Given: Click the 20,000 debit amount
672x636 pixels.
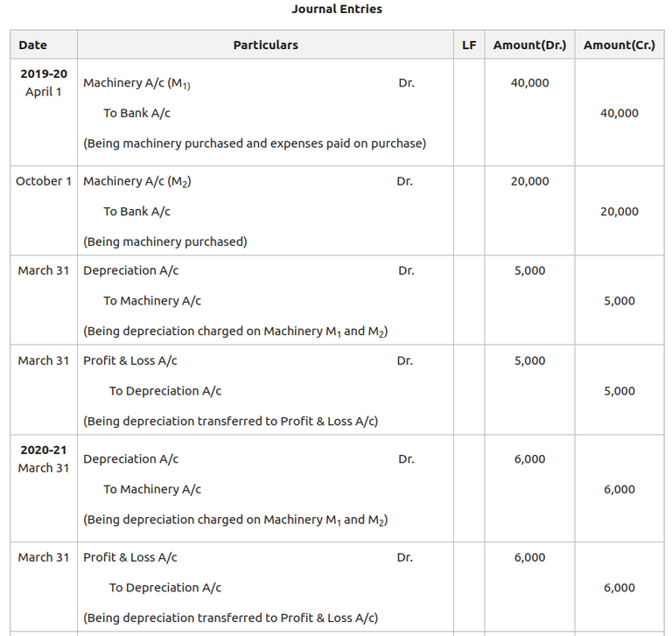Looking at the screenshot, I should (x=529, y=181).
